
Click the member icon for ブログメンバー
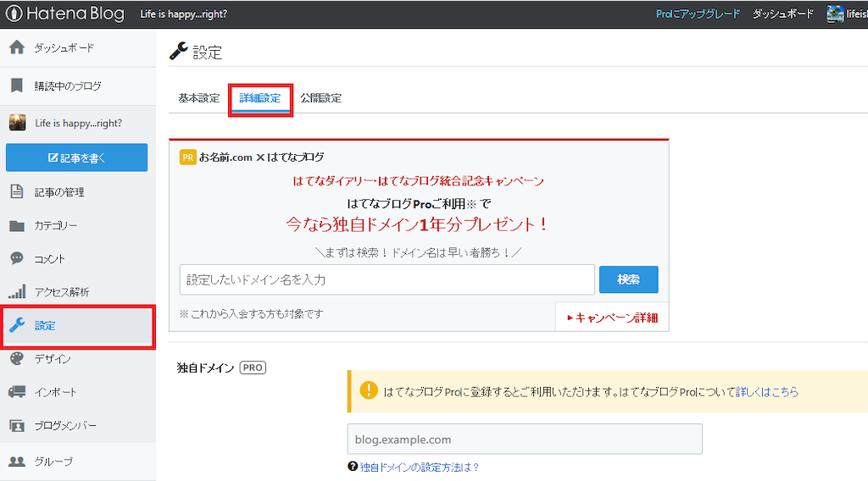click(17, 426)
